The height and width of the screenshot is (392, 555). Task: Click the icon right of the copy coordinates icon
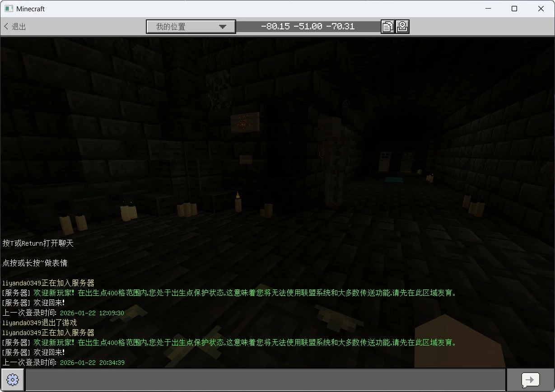click(x=403, y=27)
